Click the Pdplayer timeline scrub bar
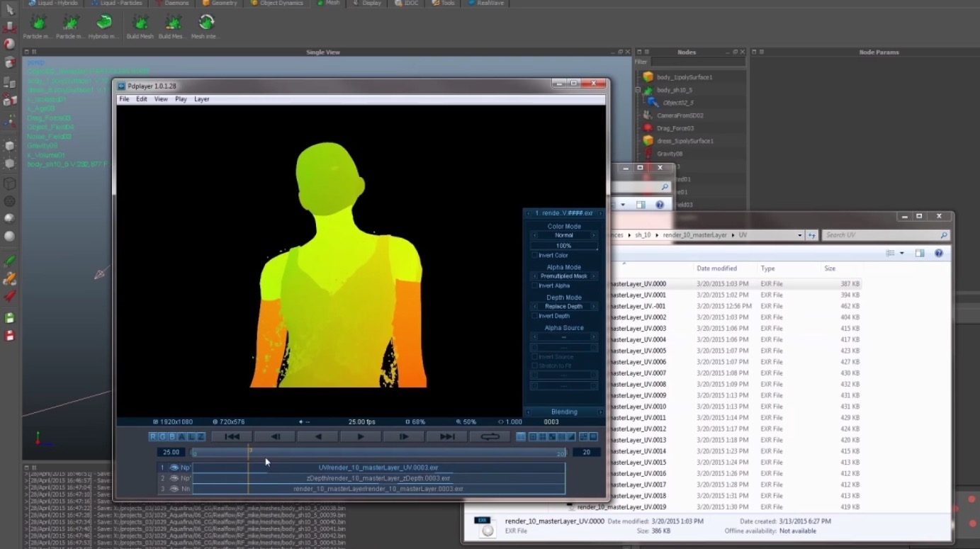The height and width of the screenshot is (549, 980). click(x=378, y=453)
